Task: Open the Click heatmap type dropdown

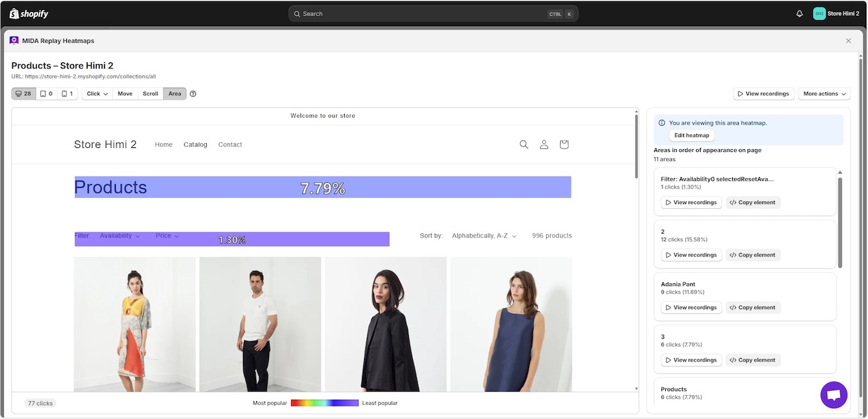Action: click(97, 94)
